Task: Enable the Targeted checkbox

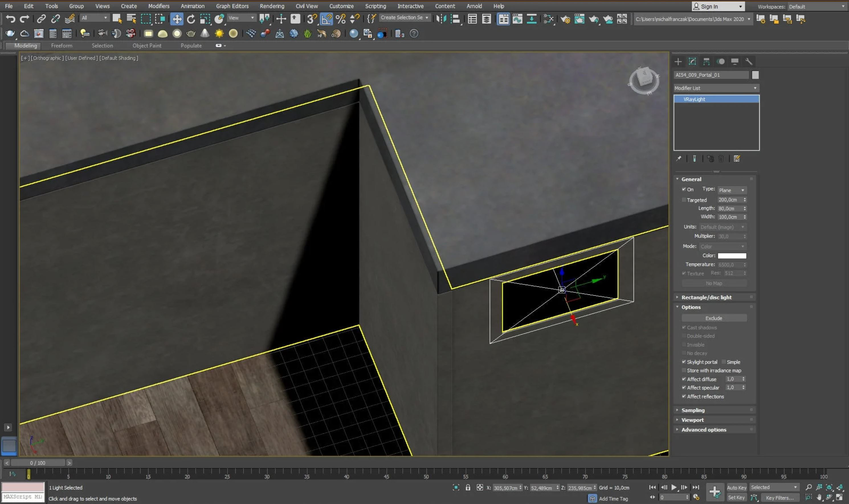Action: [x=684, y=200]
